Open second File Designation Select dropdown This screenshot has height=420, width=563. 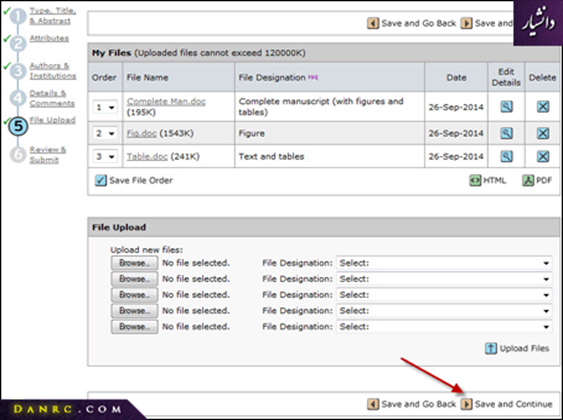pos(444,279)
